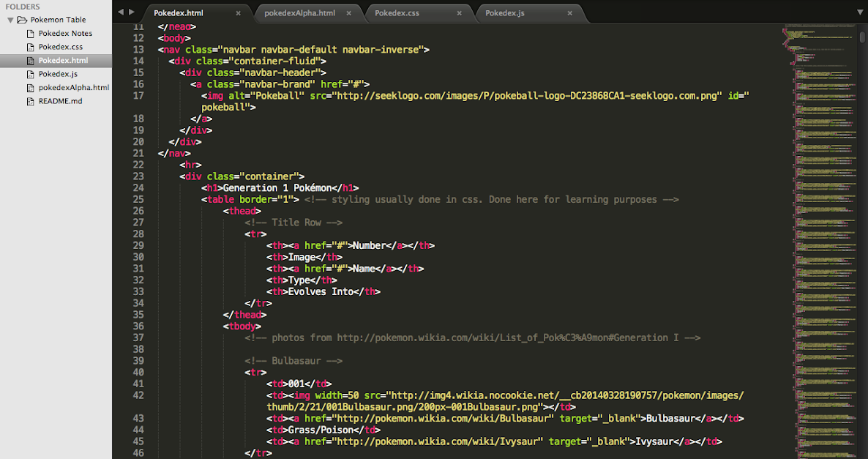
Task: Click the vertical scrollbar handle
Action: 862,37
